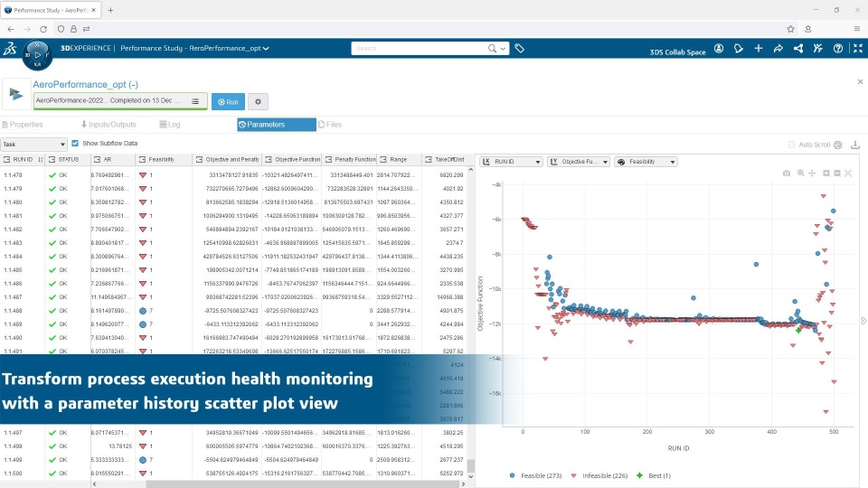Open the user profile icon
The width and height of the screenshot is (868, 488).
719,49
